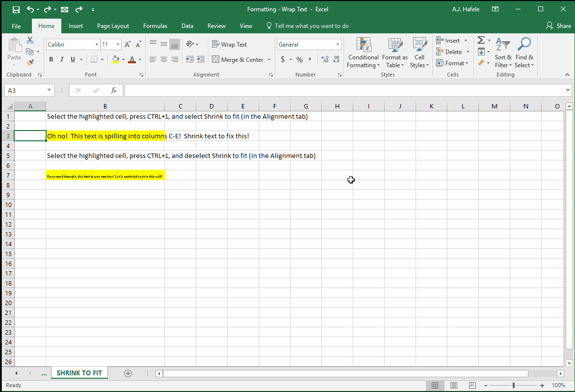Open Insert Function fx button
Image resolution: width=575 pixels, height=392 pixels.
[x=114, y=90]
